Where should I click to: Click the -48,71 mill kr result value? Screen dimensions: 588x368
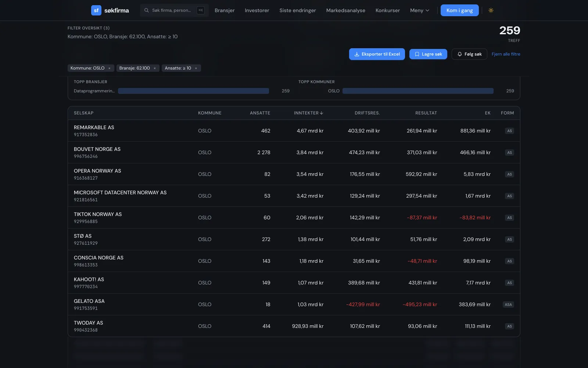pyautogui.click(x=422, y=261)
